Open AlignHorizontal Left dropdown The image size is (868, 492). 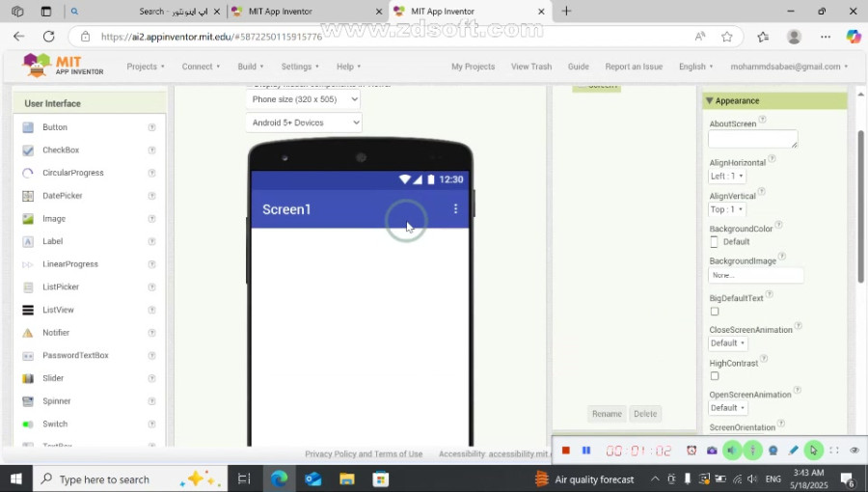pos(727,176)
